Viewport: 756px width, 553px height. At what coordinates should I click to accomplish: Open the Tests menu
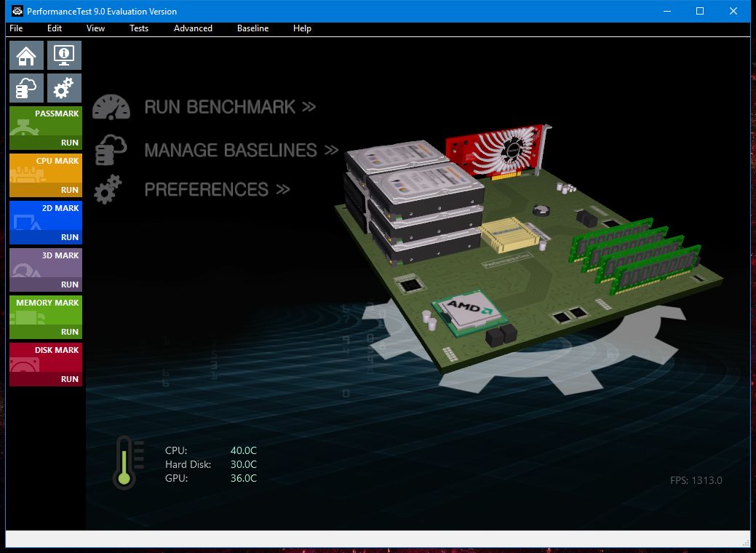coord(138,28)
